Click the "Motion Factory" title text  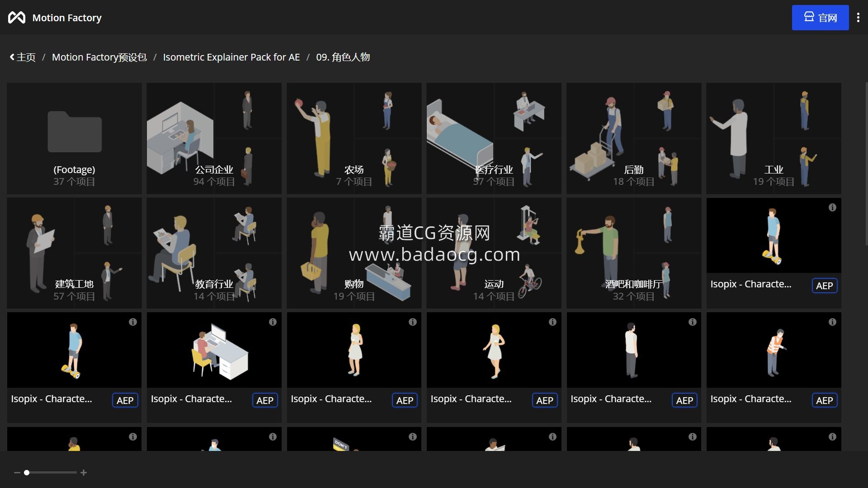(x=67, y=18)
